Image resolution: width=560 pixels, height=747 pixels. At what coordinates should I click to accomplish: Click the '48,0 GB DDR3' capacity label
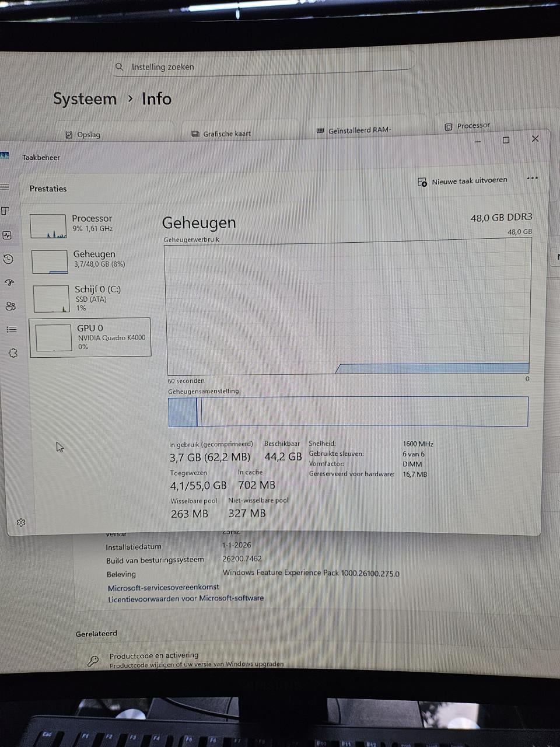(x=502, y=217)
